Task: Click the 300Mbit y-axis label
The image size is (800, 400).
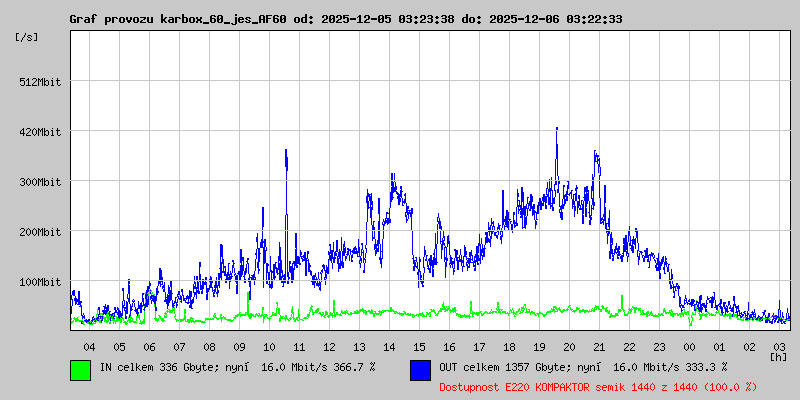Action: [40, 182]
